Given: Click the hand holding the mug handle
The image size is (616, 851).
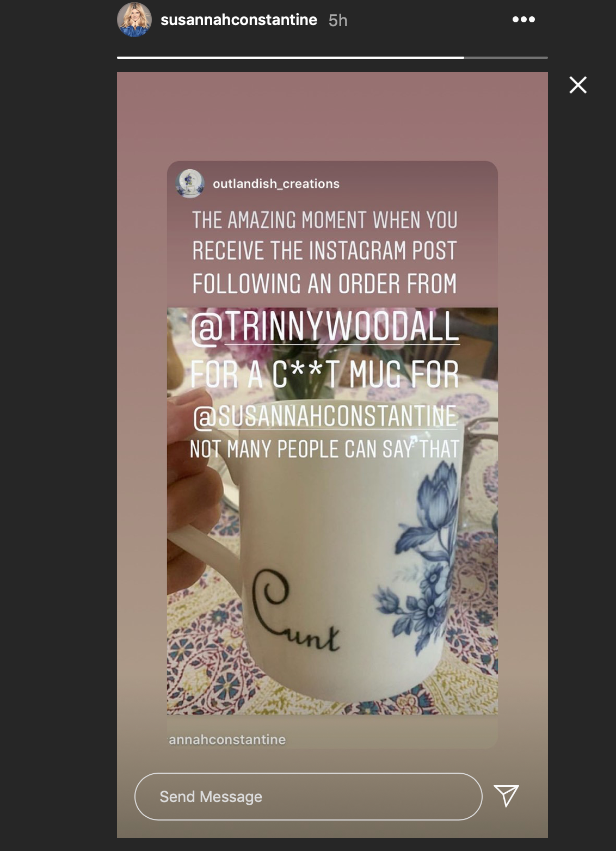Looking at the screenshot, I should click(x=195, y=490).
